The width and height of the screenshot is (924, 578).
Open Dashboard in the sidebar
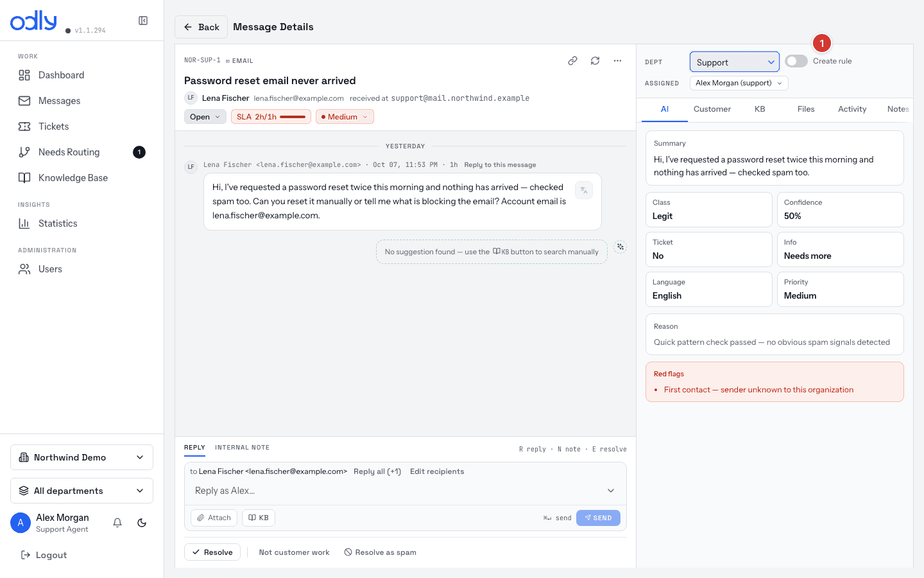[82, 75]
